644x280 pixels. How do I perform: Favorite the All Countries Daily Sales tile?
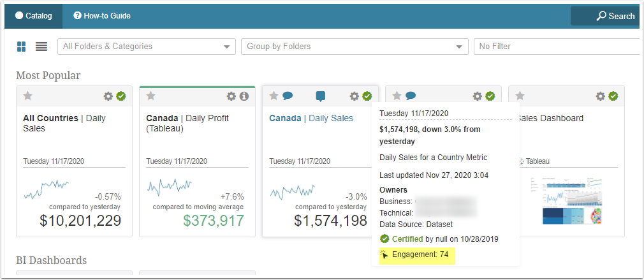pyautogui.click(x=27, y=96)
